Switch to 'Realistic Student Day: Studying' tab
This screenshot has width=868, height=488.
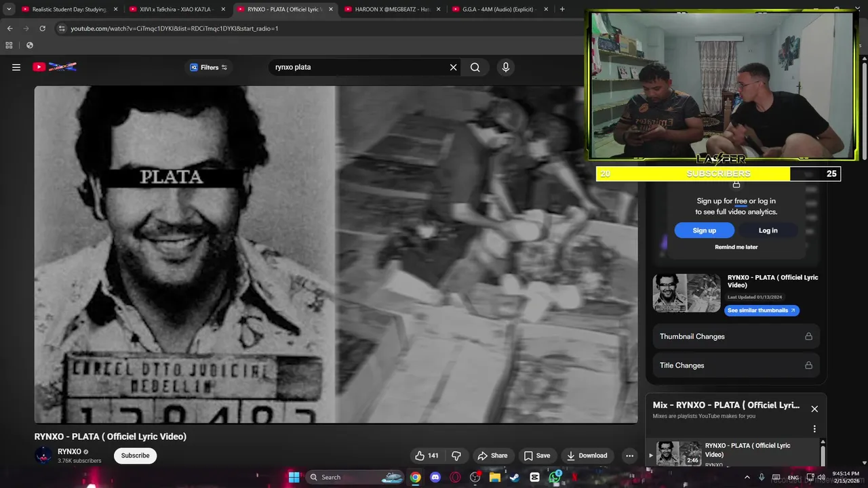69,9
